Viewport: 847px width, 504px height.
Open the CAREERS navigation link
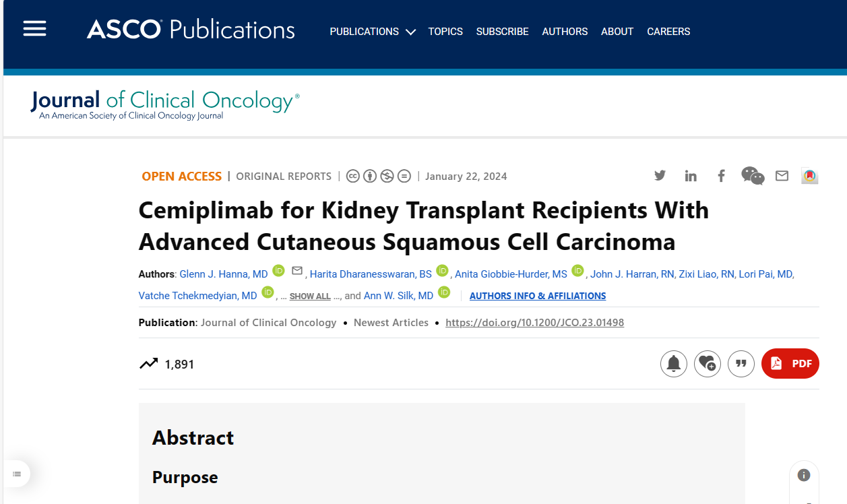click(x=668, y=32)
